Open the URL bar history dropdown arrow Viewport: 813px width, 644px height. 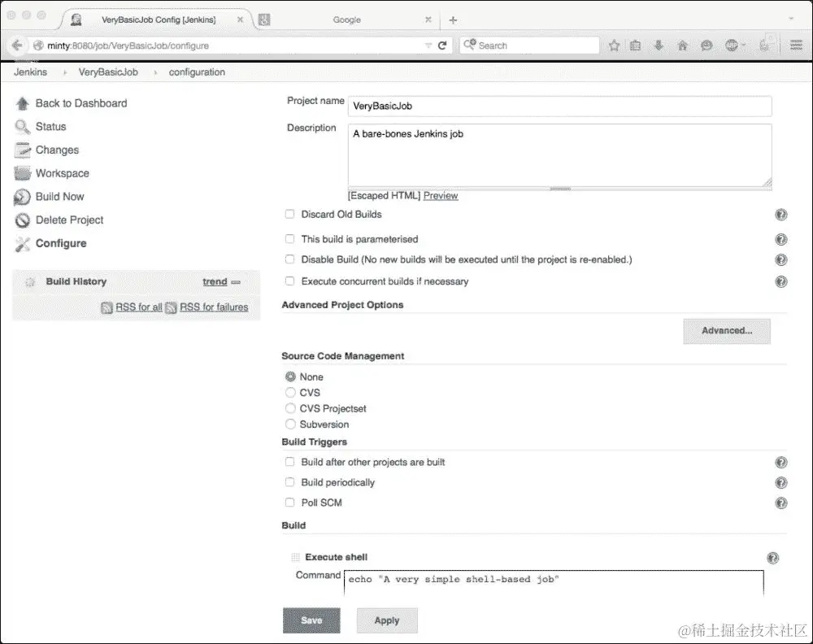click(x=428, y=46)
